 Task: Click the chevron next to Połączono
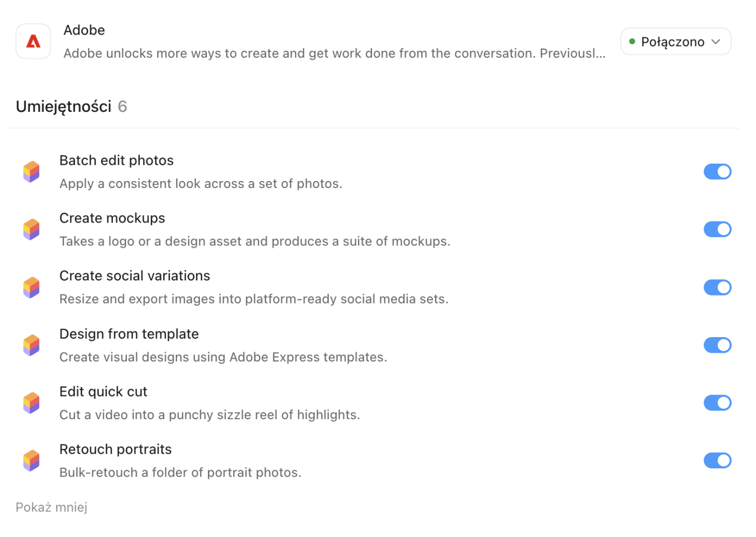[716, 42]
